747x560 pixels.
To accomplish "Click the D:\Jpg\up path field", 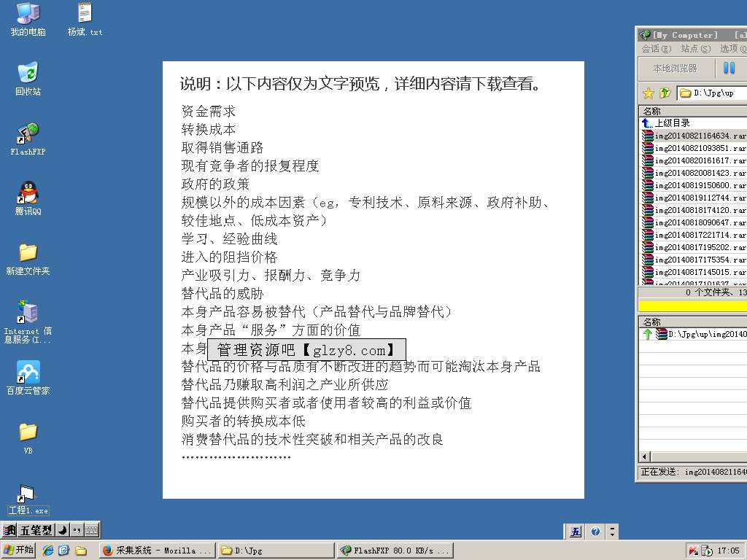I will pos(712,93).
